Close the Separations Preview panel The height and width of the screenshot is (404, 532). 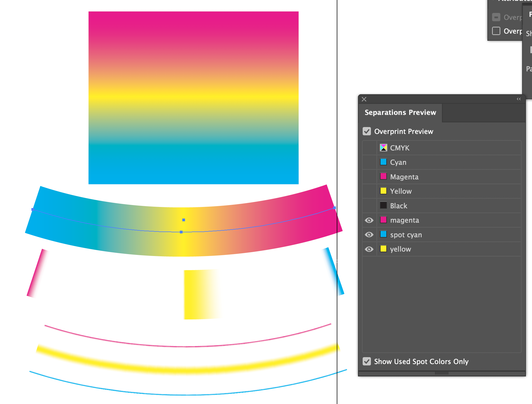[364, 99]
